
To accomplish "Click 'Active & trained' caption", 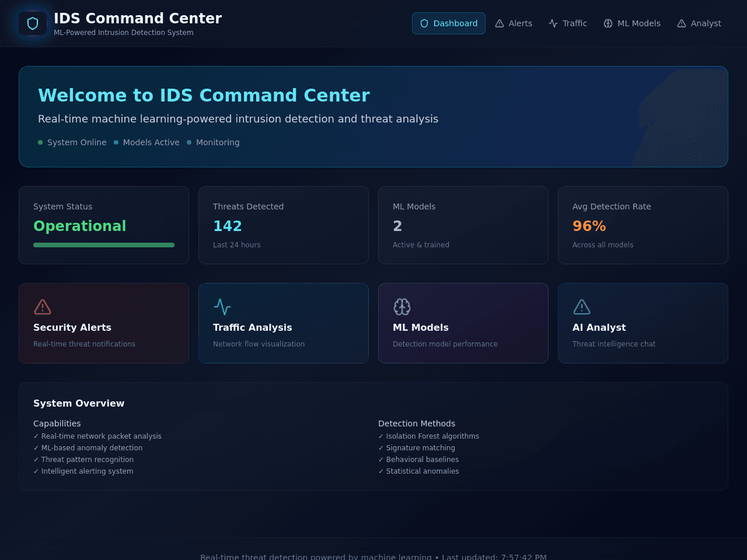I will 421,245.
